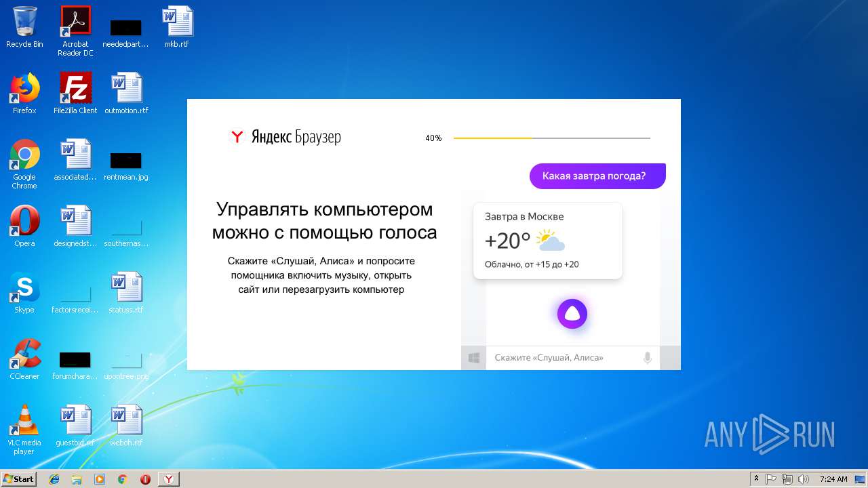
Task: Open the Action Center flag icon
Action: click(x=771, y=479)
